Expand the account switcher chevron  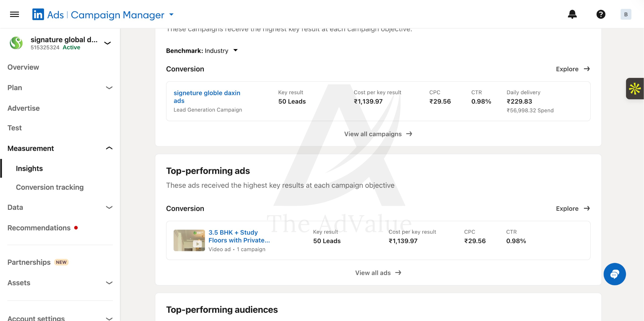click(108, 43)
